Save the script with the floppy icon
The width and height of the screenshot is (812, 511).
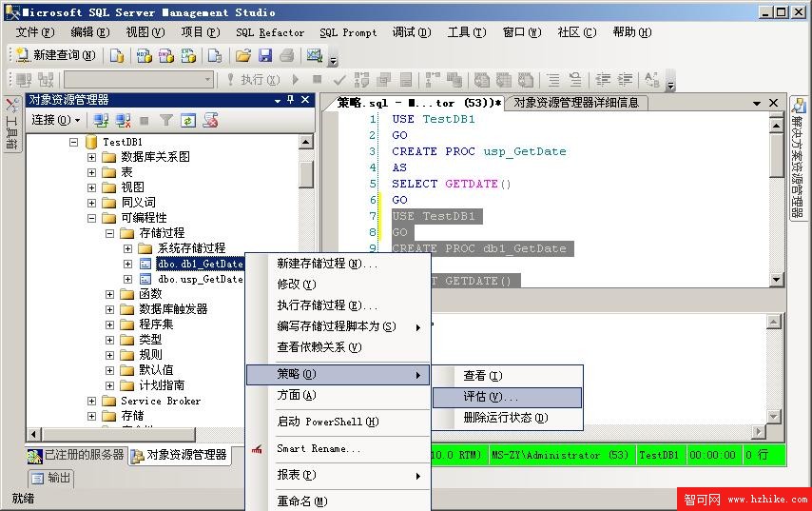(x=265, y=55)
